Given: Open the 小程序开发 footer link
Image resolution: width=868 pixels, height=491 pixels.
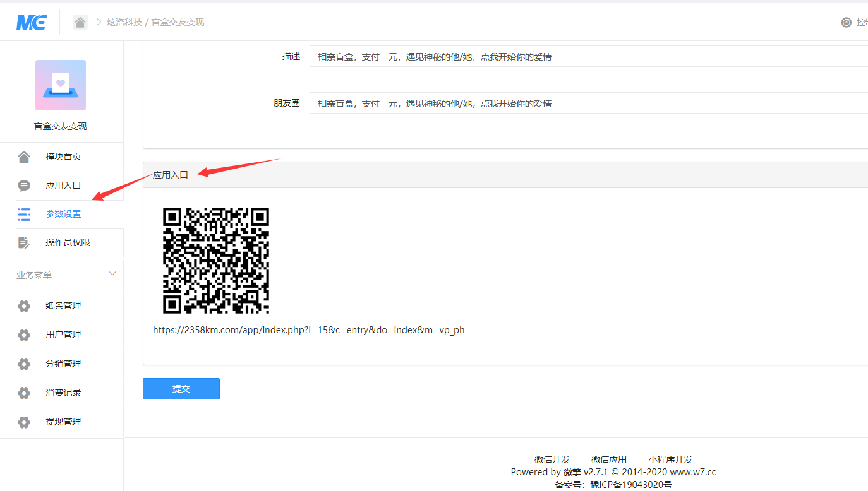Looking at the screenshot, I should [670, 459].
